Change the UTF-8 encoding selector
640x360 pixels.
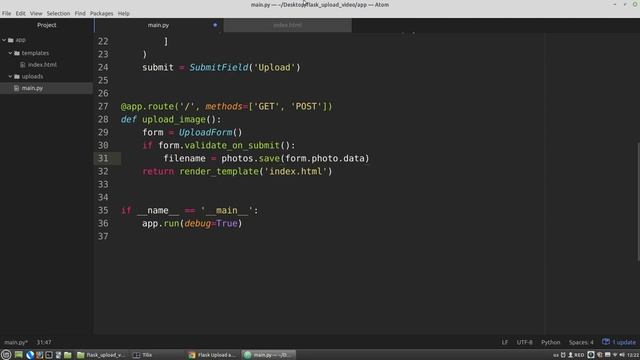coord(524,342)
